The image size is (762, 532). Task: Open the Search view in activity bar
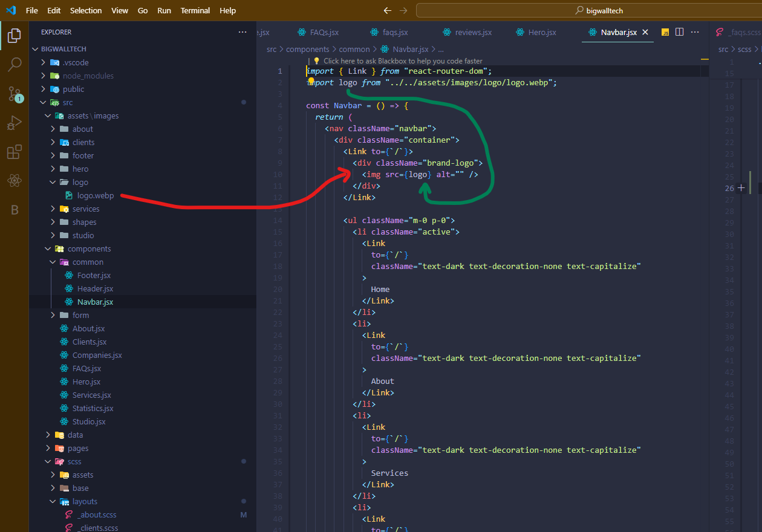pos(15,64)
